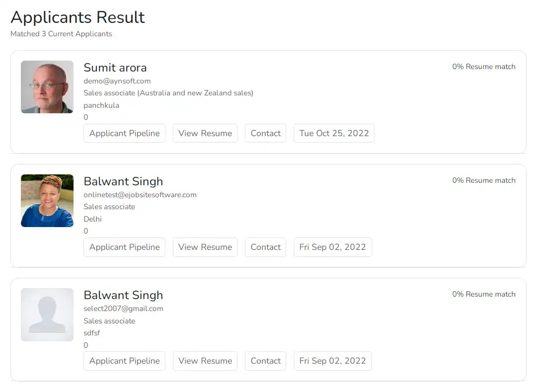View Resume of Sumit arora
538x392 pixels.
(205, 133)
